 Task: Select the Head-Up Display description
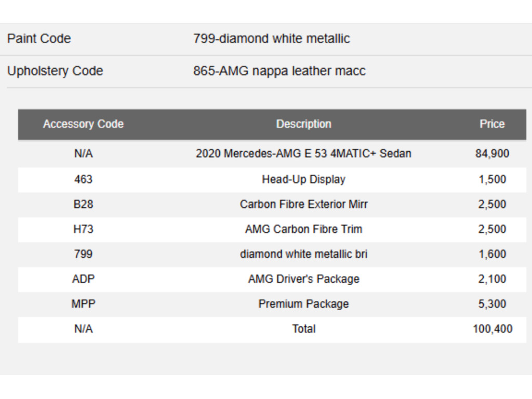[x=303, y=179]
